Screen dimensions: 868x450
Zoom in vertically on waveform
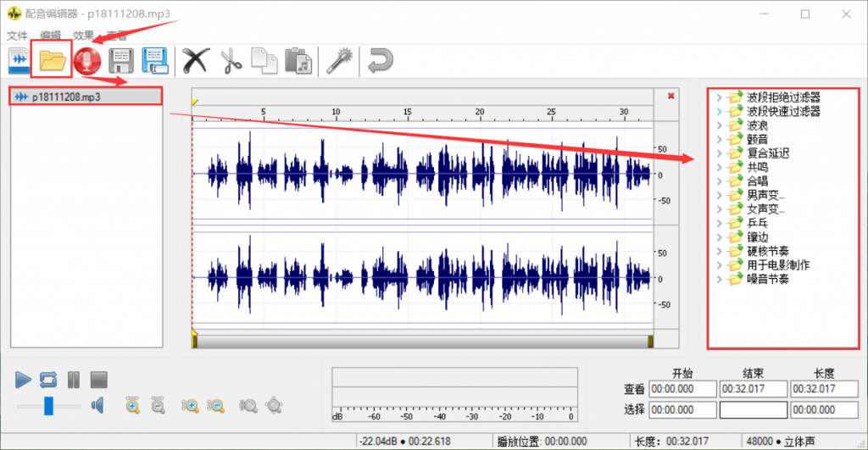(x=190, y=406)
